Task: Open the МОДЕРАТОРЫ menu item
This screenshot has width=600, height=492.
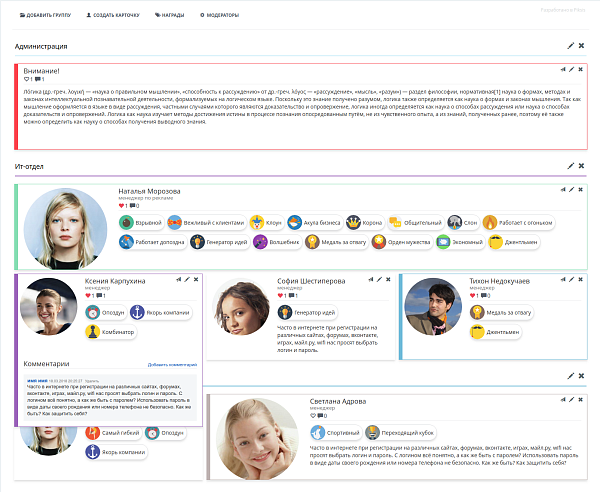Action: tap(220, 15)
